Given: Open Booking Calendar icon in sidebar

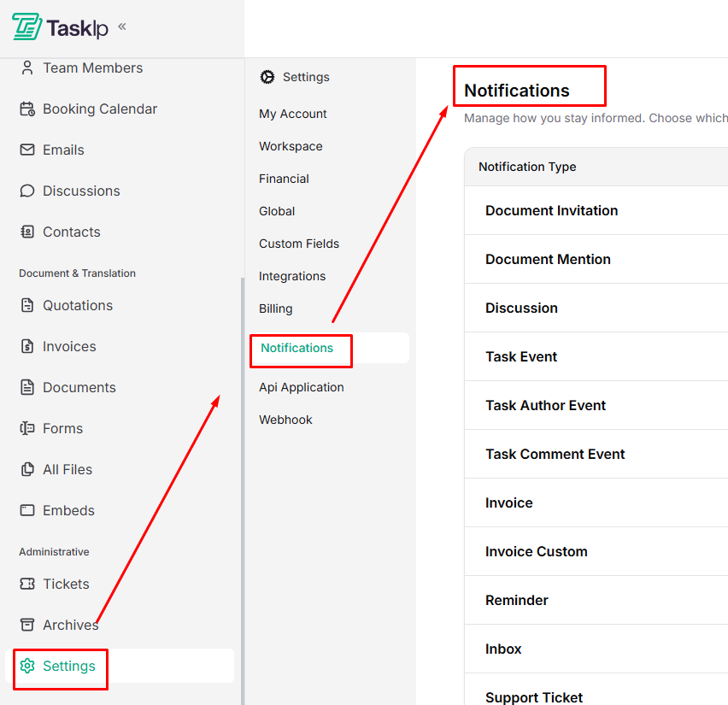Looking at the screenshot, I should coord(27,109).
